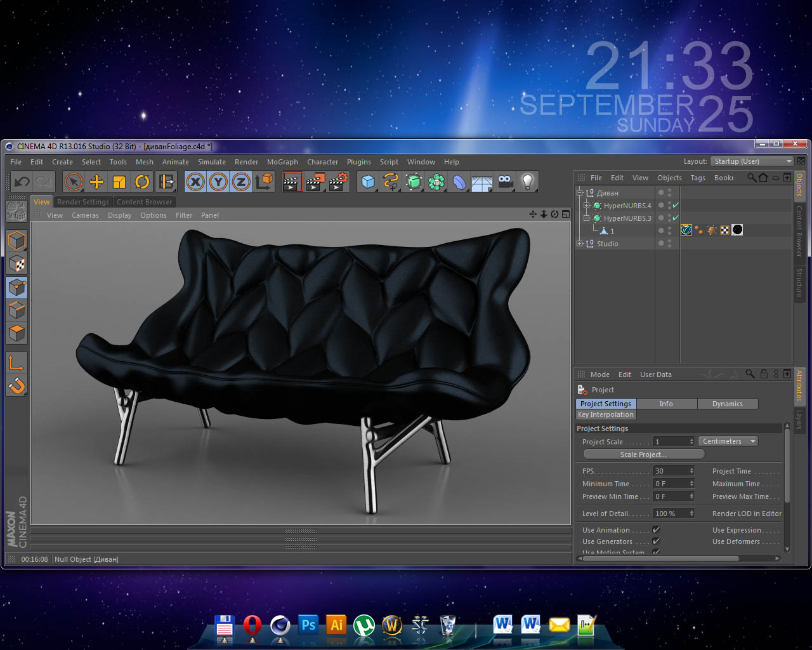Open the Edit Render Settings icon

point(338,182)
